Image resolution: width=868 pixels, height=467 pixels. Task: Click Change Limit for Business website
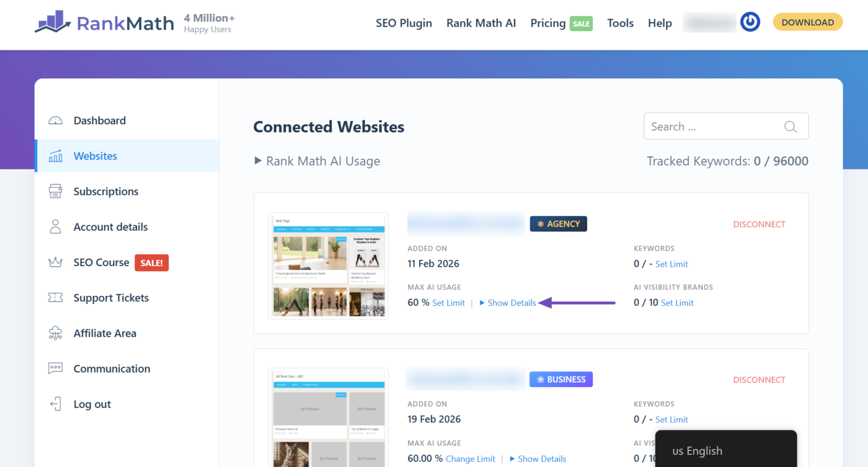pos(471,459)
